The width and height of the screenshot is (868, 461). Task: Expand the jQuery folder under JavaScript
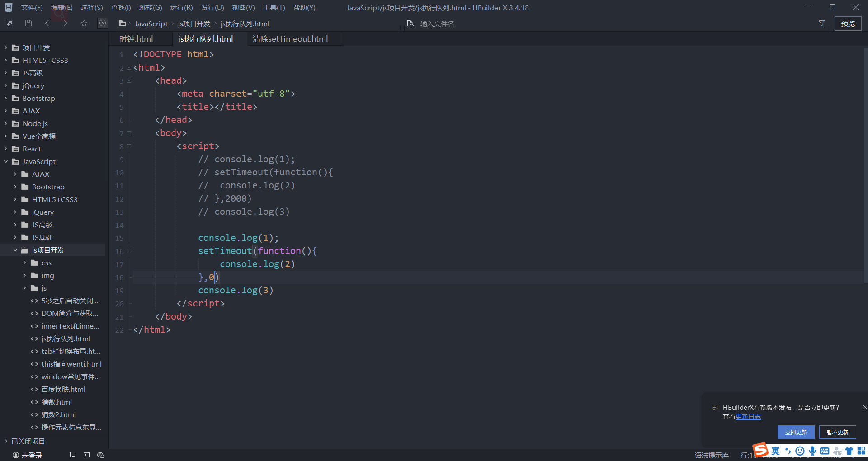click(x=15, y=212)
